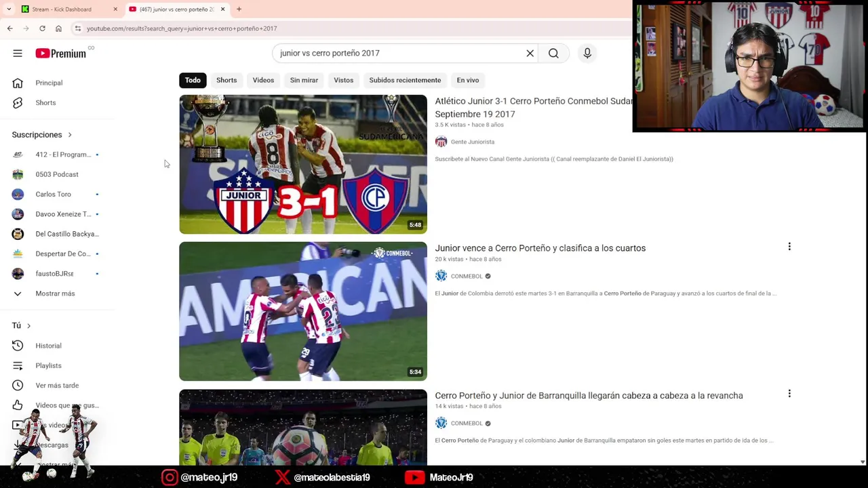Open the tab search dropdown arrow

click(x=9, y=9)
